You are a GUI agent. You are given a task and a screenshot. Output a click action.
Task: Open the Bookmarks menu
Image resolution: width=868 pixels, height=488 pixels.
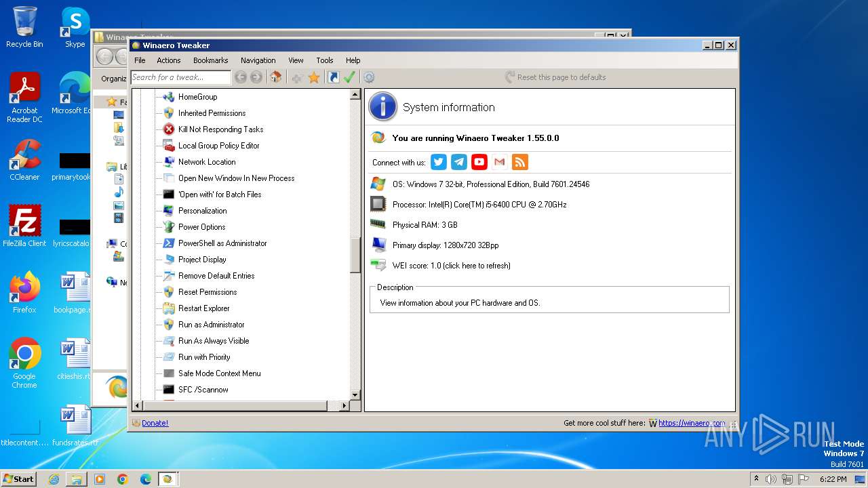click(x=211, y=60)
